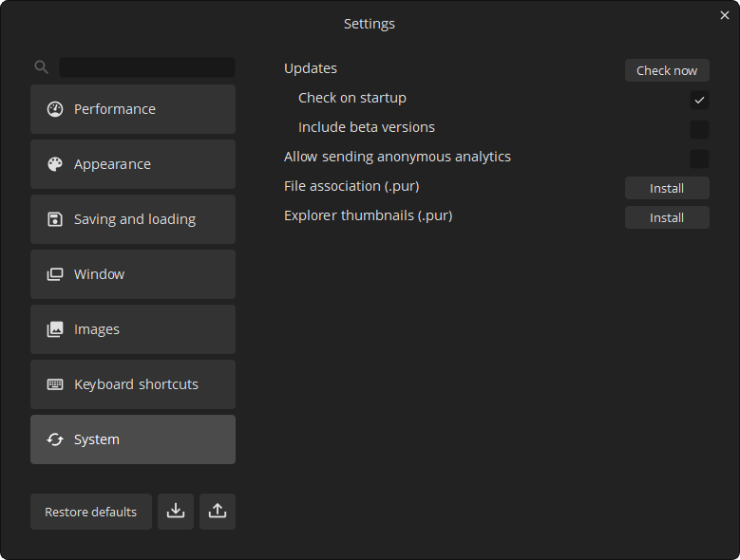Click the search magnifier icon
This screenshot has width=740, height=560.
coord(42,67)
